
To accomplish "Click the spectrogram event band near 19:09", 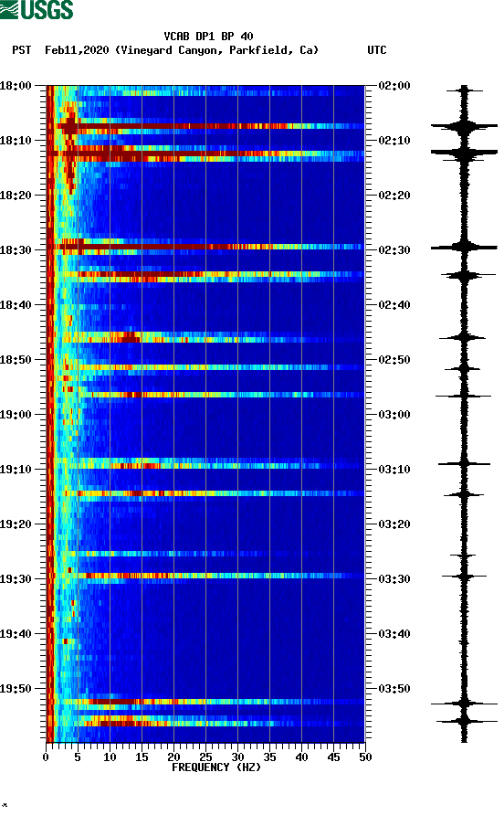I will (x=205, y=466).
